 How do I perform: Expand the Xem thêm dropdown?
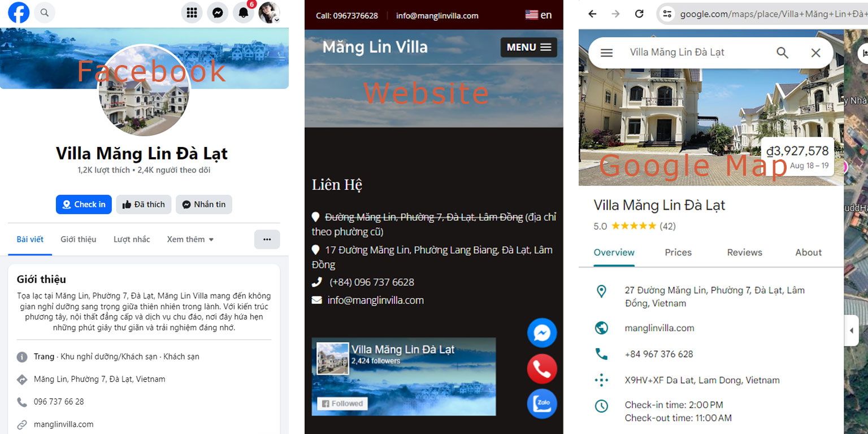pos(190,240)
